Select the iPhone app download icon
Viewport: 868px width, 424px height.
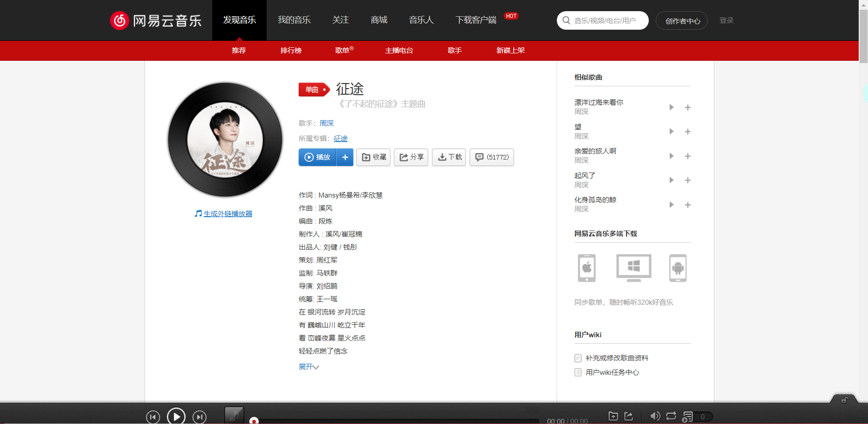click(x=586, y=268)
